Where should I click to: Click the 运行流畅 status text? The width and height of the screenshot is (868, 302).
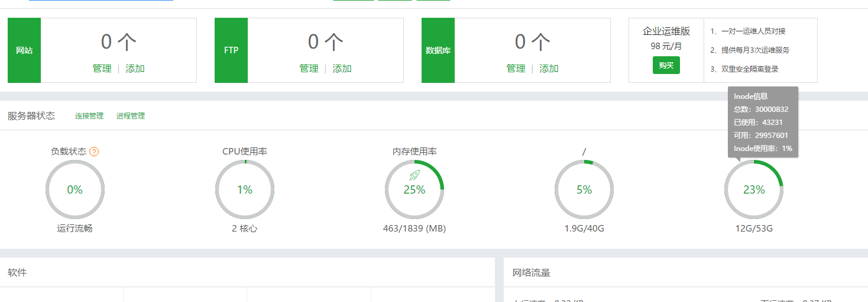pos(75,228)
